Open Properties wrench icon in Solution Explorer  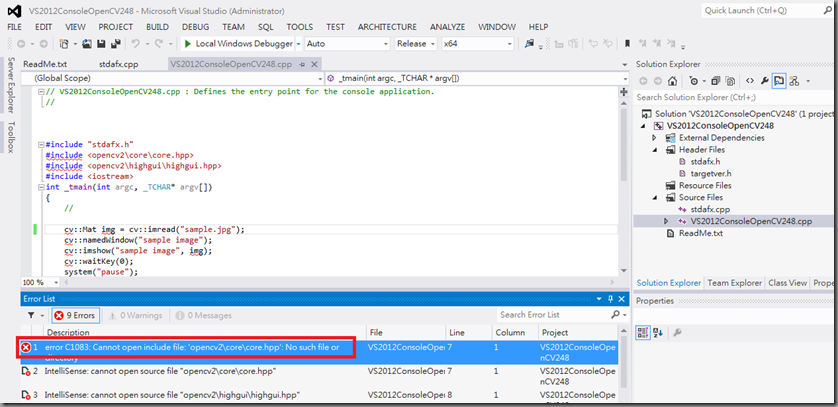click(765, 81)
